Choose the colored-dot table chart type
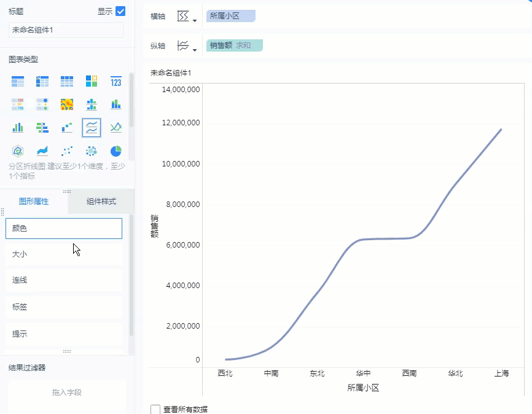 point(42,104)
